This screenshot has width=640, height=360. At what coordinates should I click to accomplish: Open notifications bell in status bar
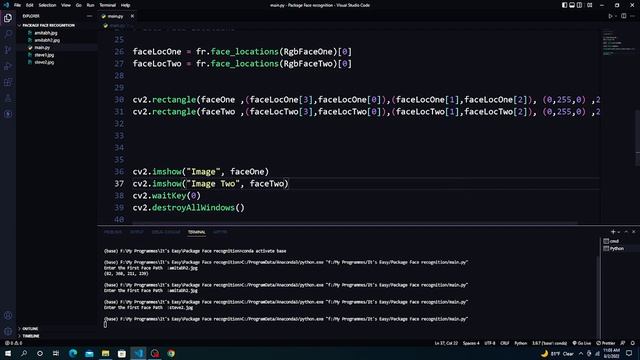click(633, 343)
